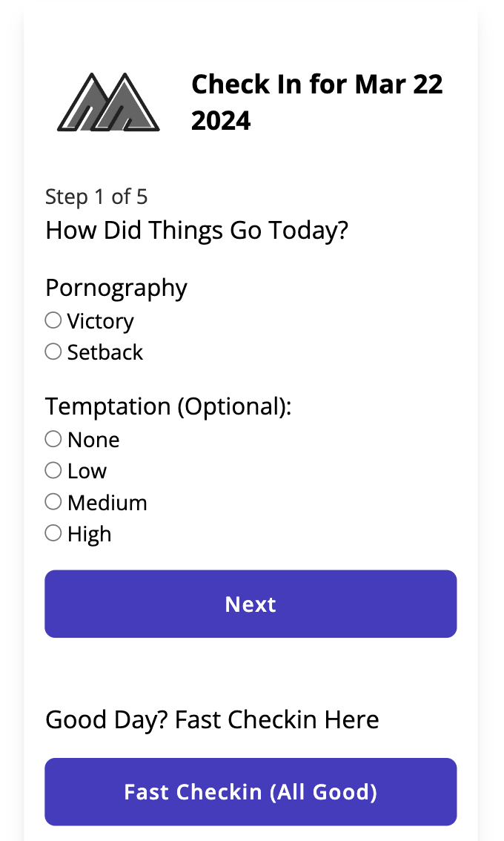Click the word High label text
Screen dimensions: 504x841
pyautogui.click(x=90, y=535)
